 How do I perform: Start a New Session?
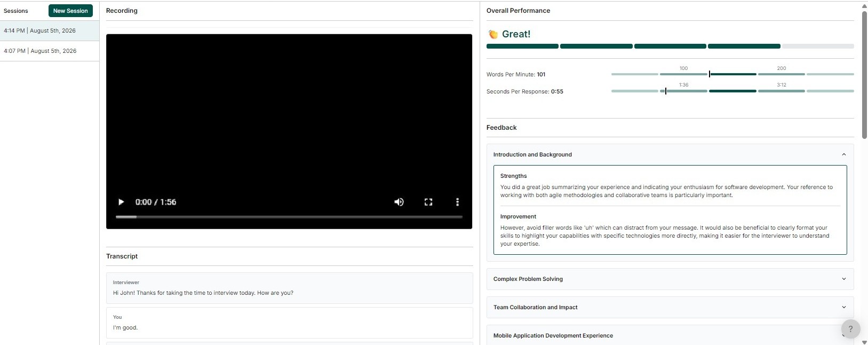coord(70,11)
